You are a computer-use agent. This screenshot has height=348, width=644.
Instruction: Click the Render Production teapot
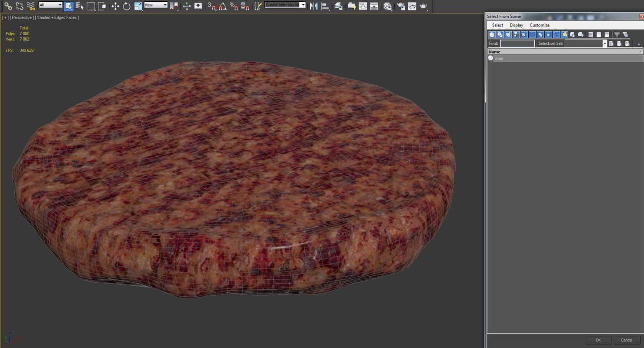pos(423,6)
